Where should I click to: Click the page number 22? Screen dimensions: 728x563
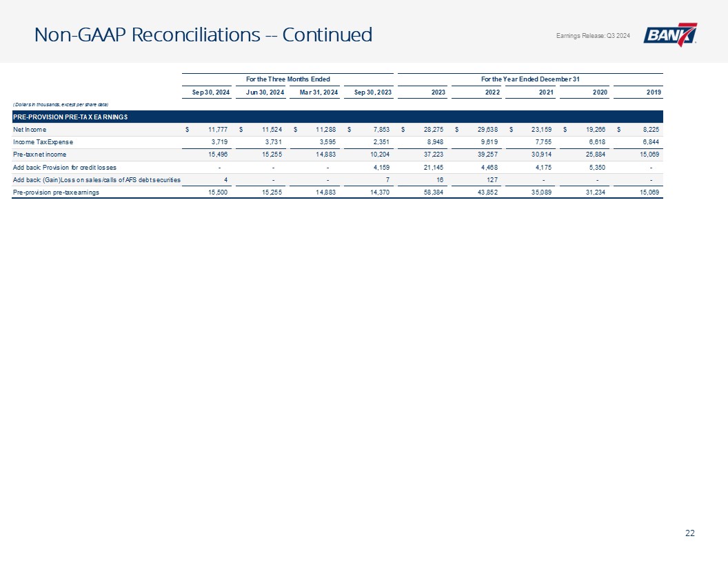[x=690, y=533]
